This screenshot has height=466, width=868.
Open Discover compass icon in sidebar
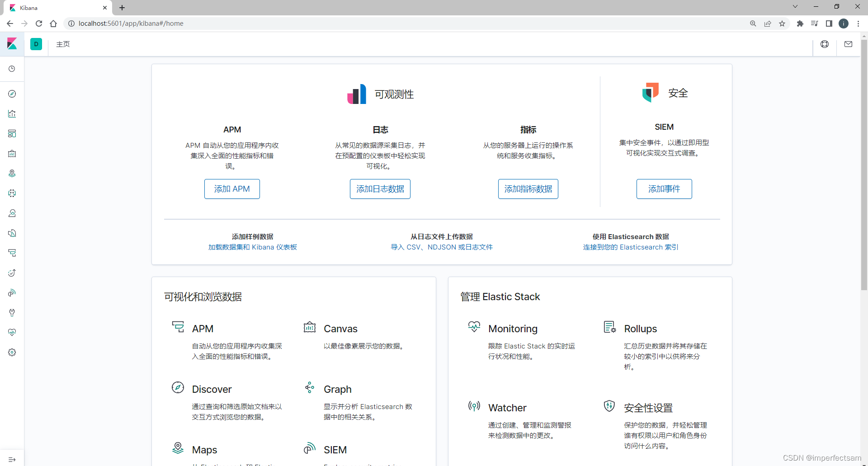tap(12, 94)
